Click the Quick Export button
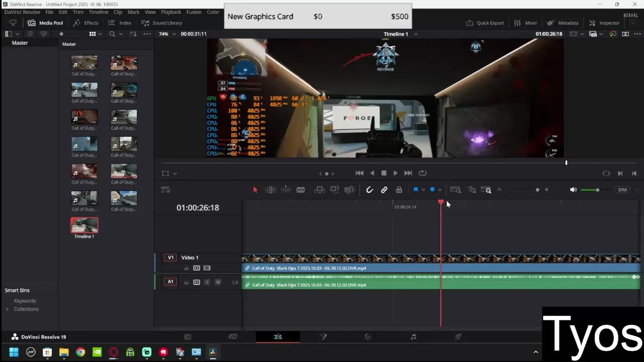This screenshot has height=362, width=644. click(485, 23)
